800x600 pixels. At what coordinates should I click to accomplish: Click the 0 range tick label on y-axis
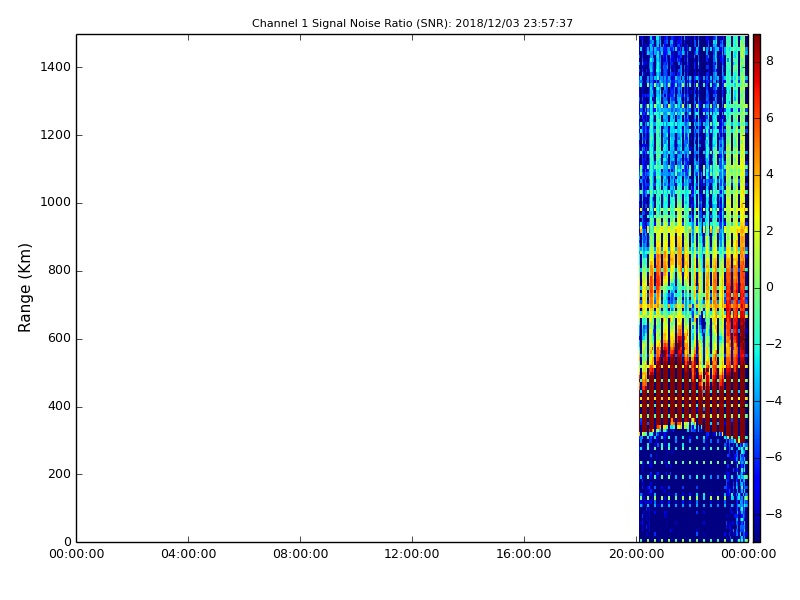tap(67, 541)
